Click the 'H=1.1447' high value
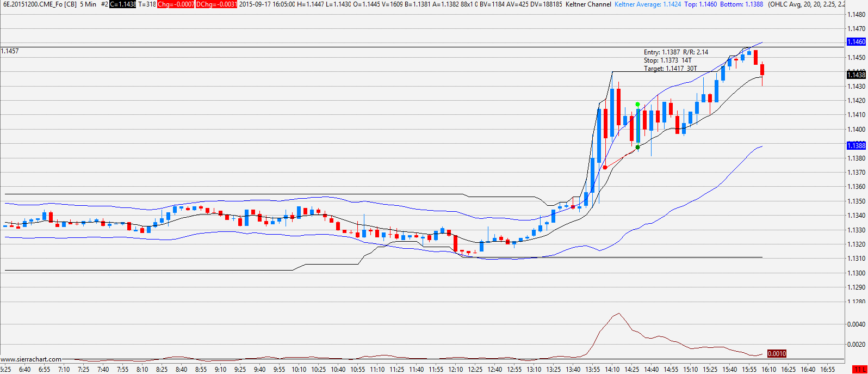 click(310, 4)
